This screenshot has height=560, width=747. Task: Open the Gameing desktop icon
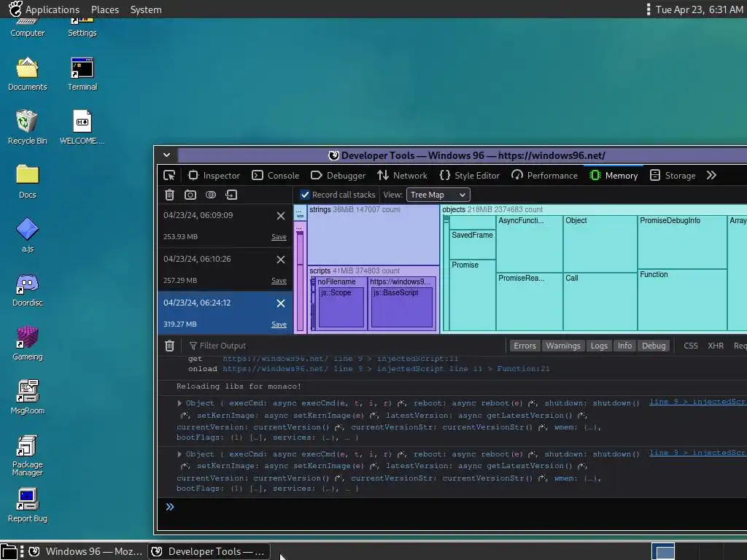pos(27,343)
